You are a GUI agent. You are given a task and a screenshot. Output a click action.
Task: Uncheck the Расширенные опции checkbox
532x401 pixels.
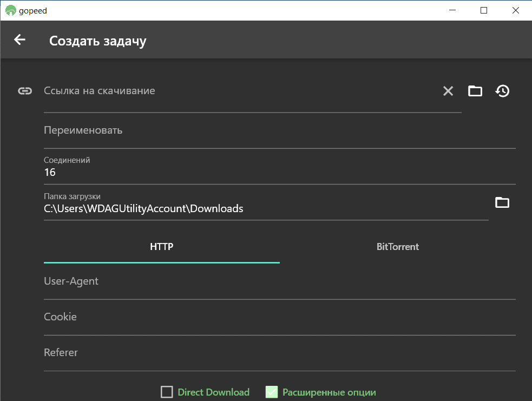[272, 392]
